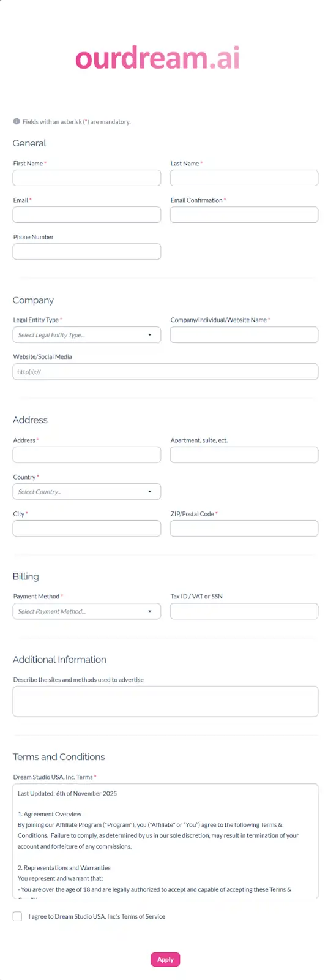Select the Phone Number input

[87, 252]
